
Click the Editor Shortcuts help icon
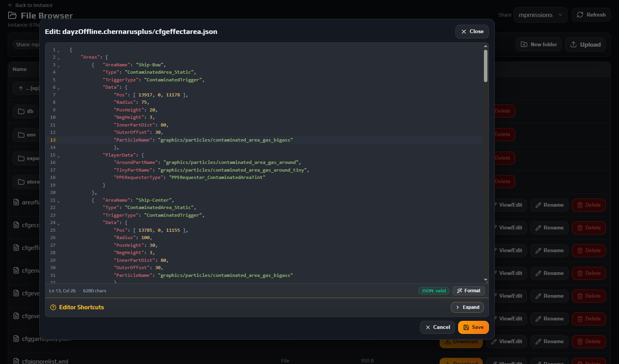point(53,307)
